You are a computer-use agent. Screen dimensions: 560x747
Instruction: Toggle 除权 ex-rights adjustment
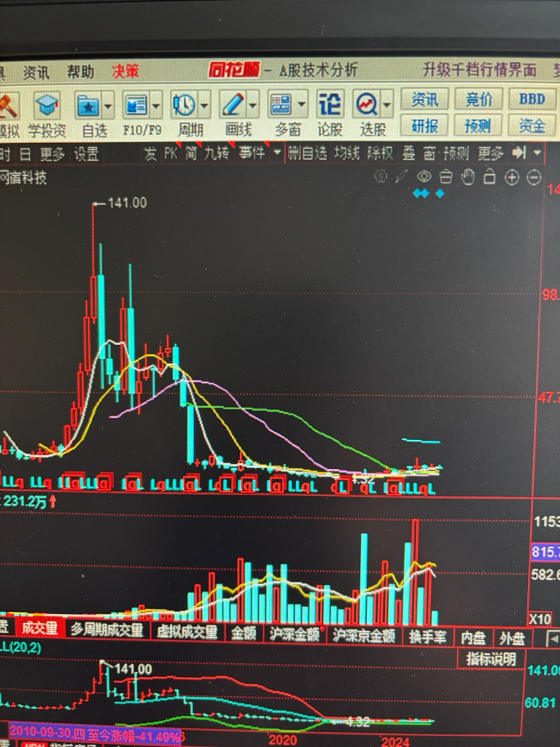point(380,153)
